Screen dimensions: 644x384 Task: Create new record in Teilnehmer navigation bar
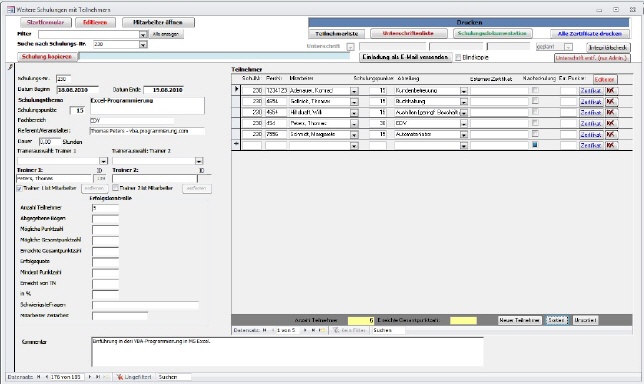pos(322,330)
